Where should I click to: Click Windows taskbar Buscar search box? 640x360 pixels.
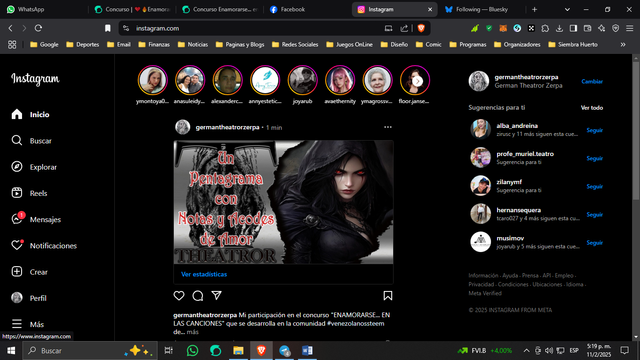tap(90, 351)
